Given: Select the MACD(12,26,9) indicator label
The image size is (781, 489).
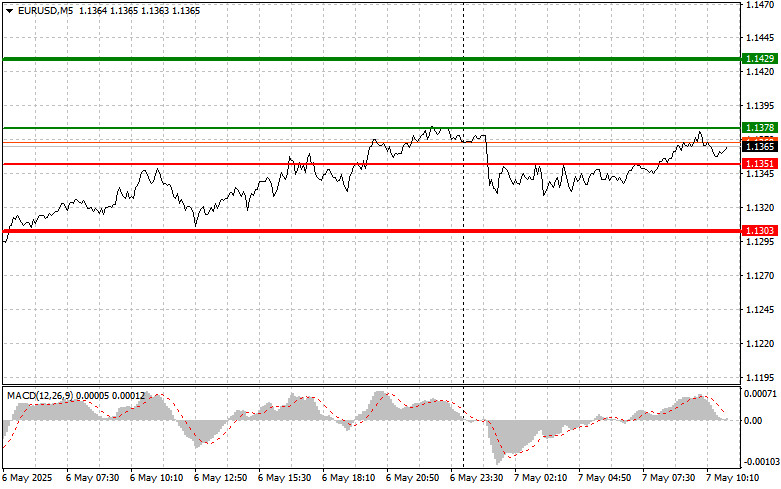Looking at the screenshot, I should (x=40, y=396).
